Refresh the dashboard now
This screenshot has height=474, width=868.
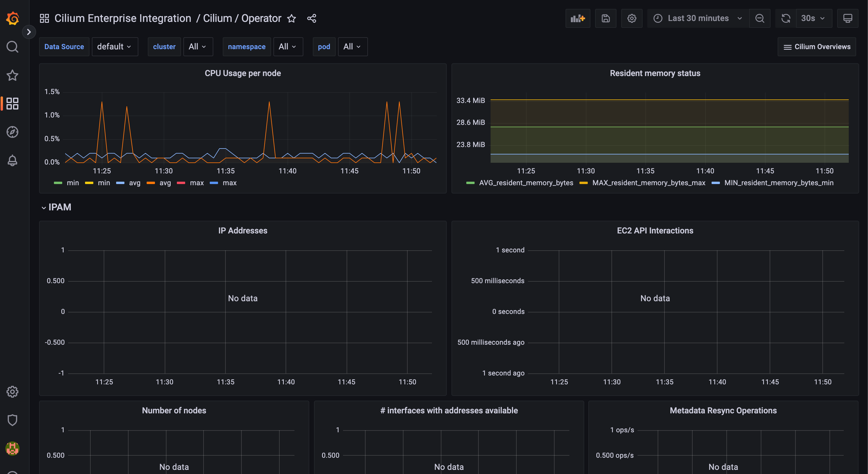[x=786, y=18]
